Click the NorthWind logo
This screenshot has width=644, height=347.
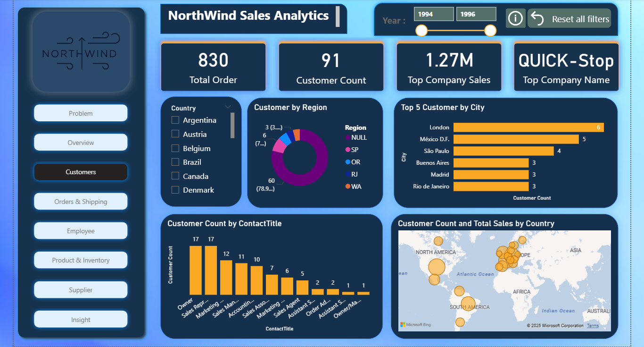[x=81, y=52]
